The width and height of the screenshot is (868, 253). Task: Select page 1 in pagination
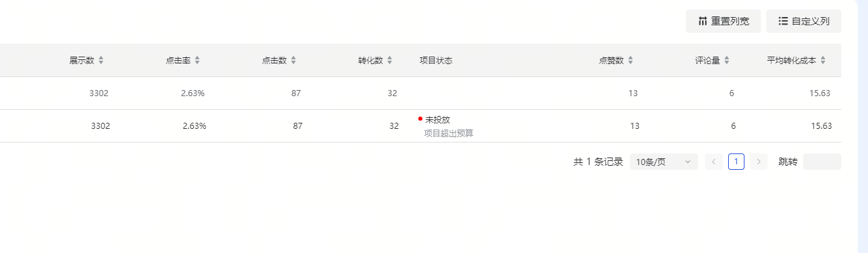(x=736, y=162)
